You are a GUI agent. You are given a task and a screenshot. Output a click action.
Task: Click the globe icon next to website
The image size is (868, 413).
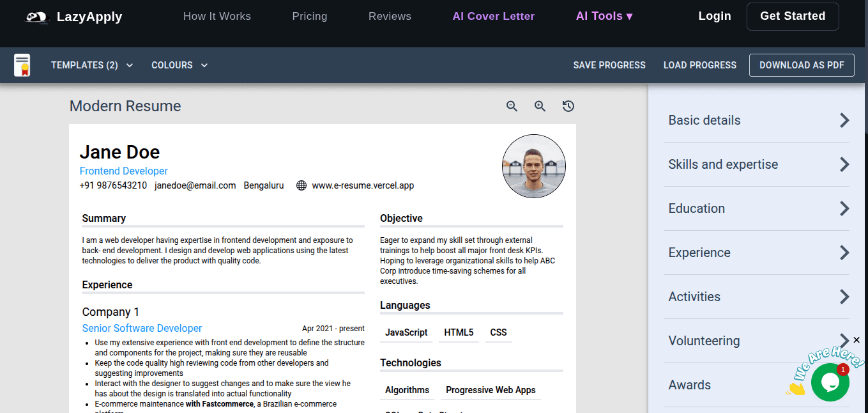pos(301,185)
